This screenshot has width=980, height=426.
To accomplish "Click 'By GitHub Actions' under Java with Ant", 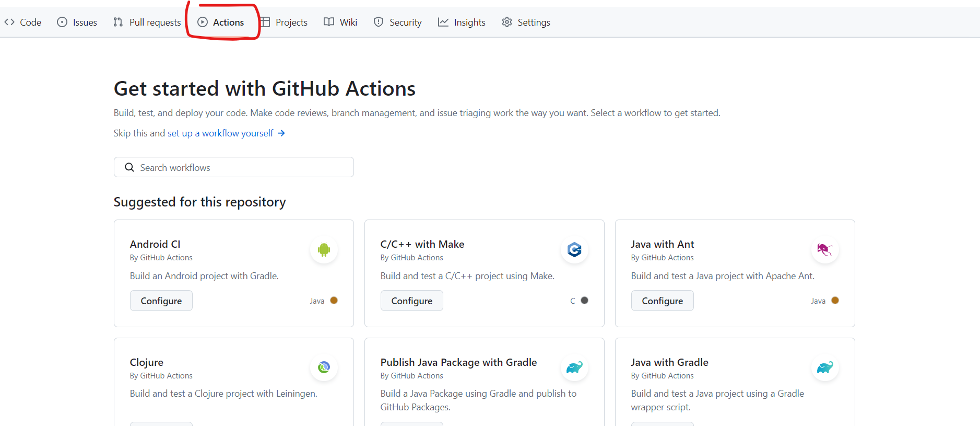I will tap(663, 258).
